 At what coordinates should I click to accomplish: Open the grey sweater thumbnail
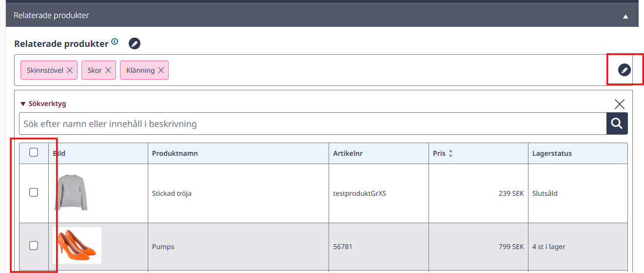(71, 193)
